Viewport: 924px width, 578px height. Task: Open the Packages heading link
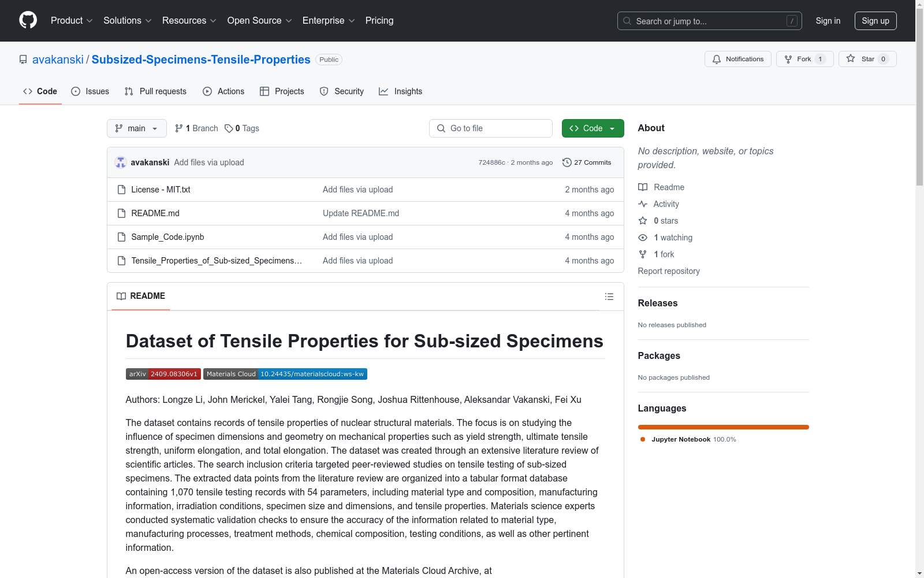pyautogui.click(x=659, y=355)
